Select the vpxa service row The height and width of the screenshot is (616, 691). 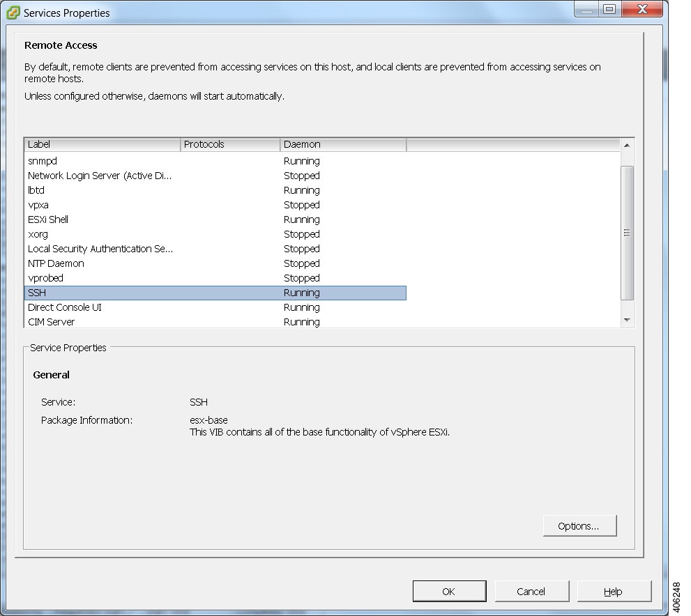pyautogui.click(x=215, y=205)
